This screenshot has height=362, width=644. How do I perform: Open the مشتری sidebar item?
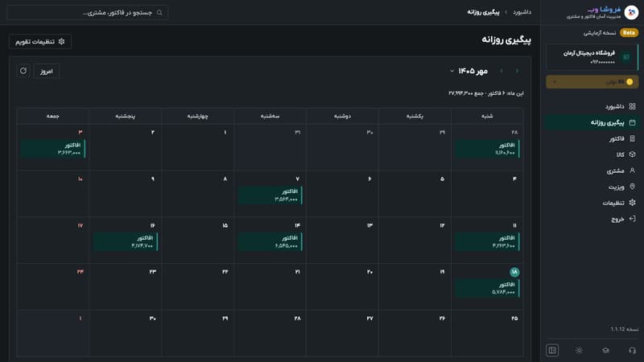(x=592, y=171)
